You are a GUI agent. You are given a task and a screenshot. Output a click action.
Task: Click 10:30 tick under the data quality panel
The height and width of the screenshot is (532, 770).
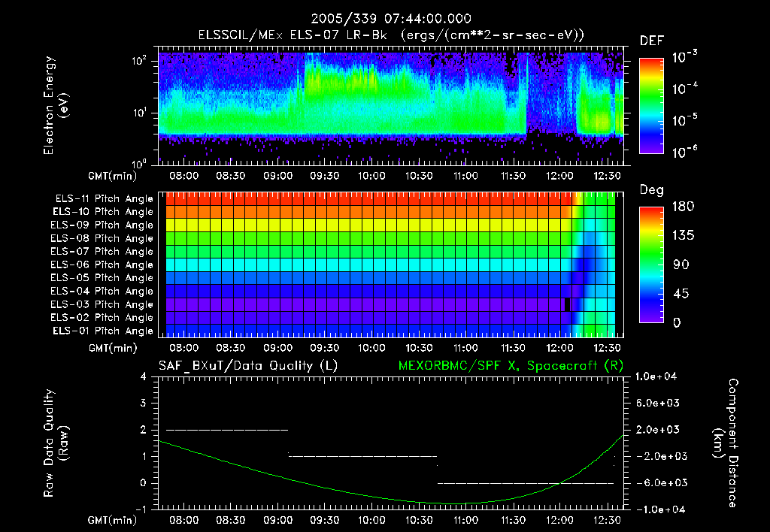(419, 520)
